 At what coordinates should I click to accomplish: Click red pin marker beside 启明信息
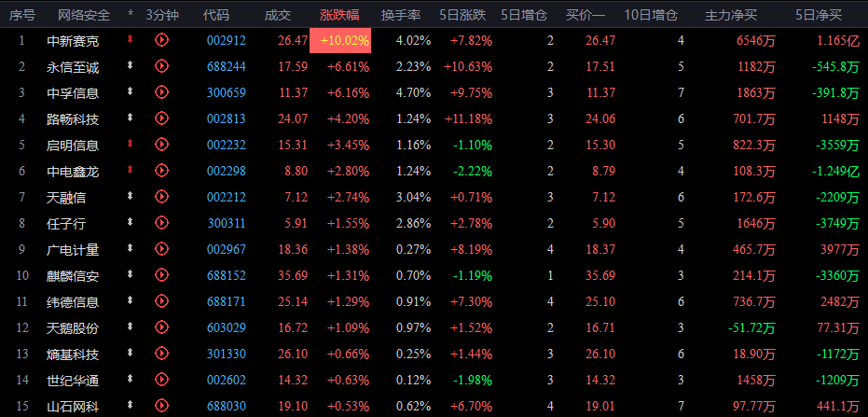(131, 143)
